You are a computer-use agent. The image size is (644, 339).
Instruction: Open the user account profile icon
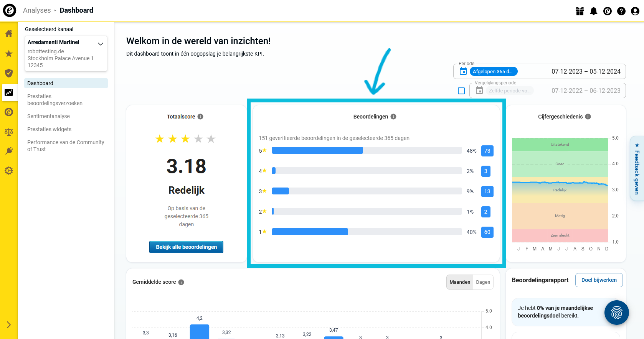[635, 11]
